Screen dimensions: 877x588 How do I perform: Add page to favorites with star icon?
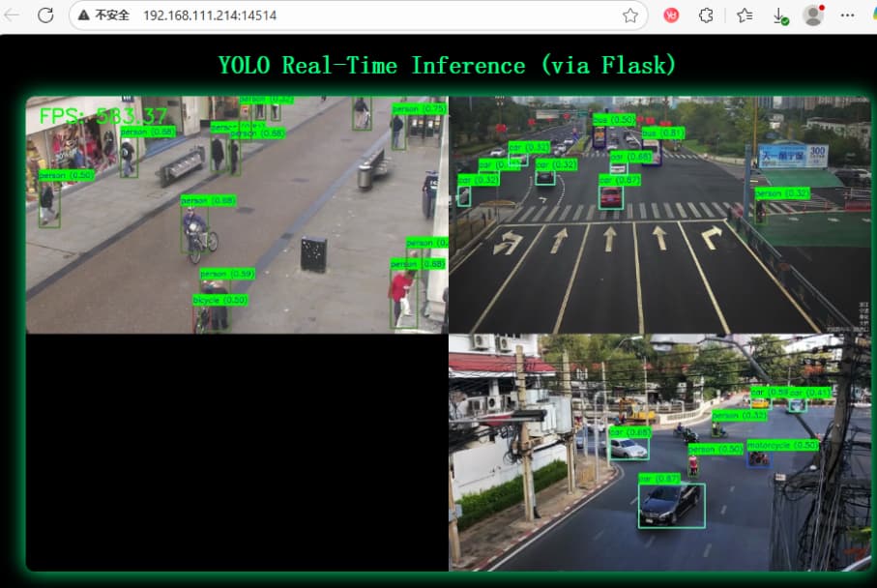[629, 15]
